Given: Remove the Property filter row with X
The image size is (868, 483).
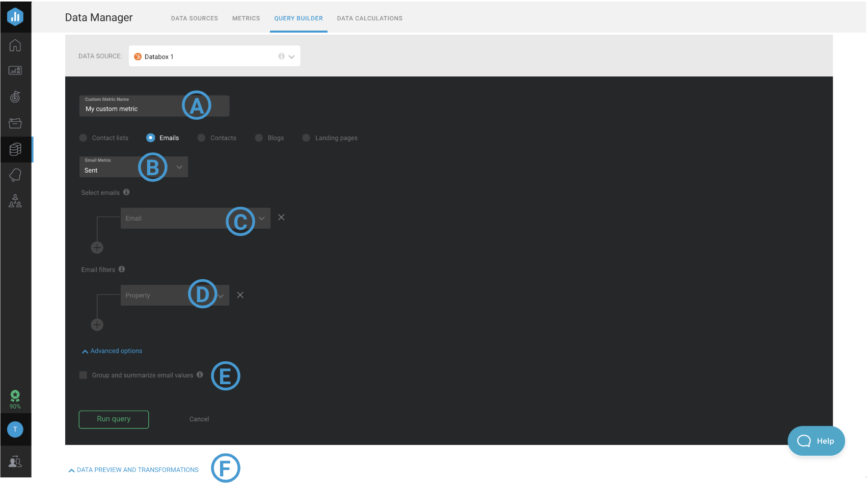Looking at the screenshot, I should coord(240,295).
